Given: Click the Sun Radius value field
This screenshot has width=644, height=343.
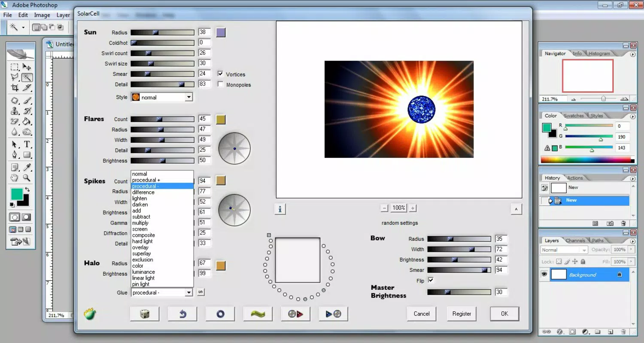Looking at the screenshot, I should pos(204,32).
